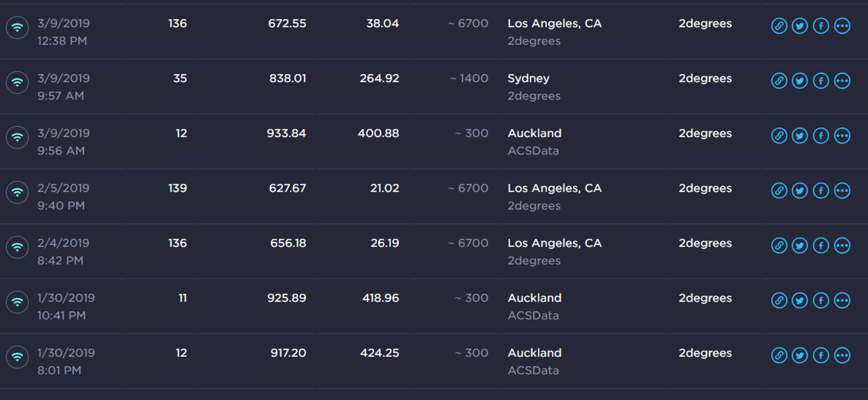Copy link for the Sydney test result
The width and height of the screenshot is (868, 400).
point(779,81)
